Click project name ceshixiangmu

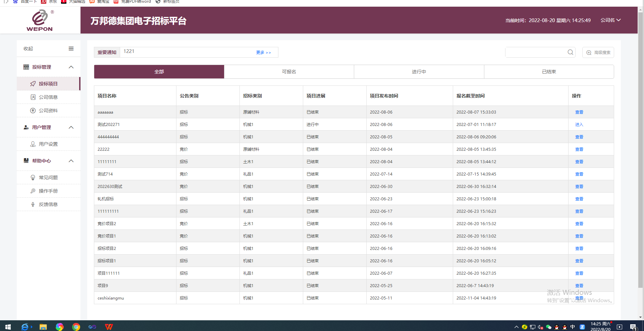coord(111,298)
